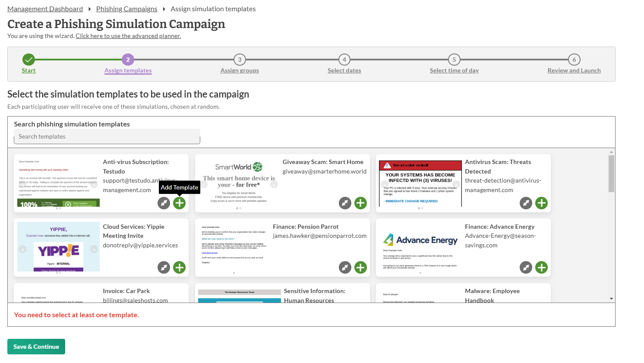Show previous slide of Yippie thumbnail
The image size is (644, 363).
click(23, 249)
